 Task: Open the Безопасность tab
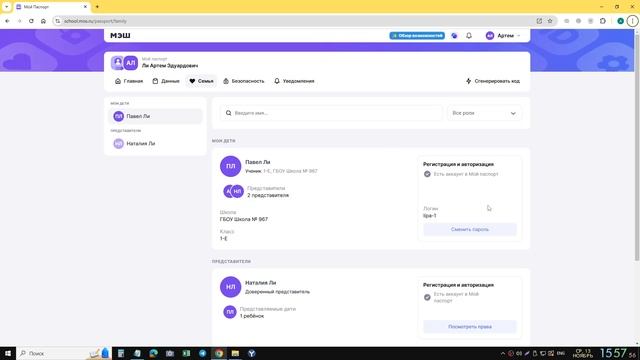(244, 81)
